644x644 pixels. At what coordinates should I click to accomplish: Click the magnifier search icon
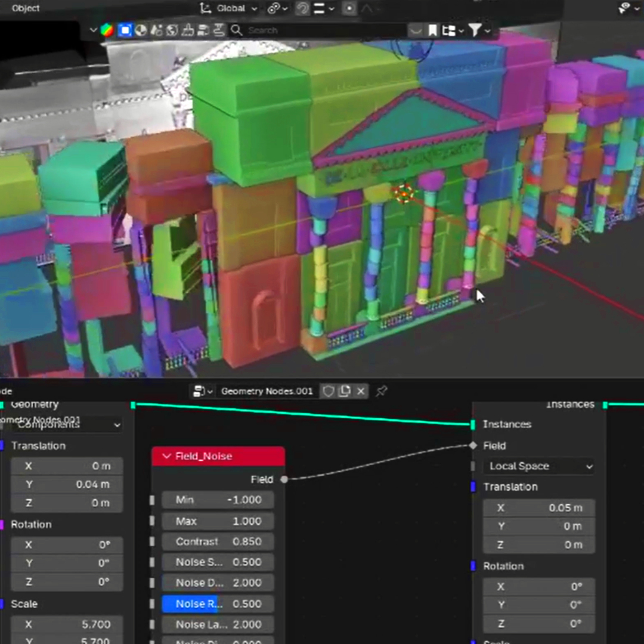pos(236,30)
